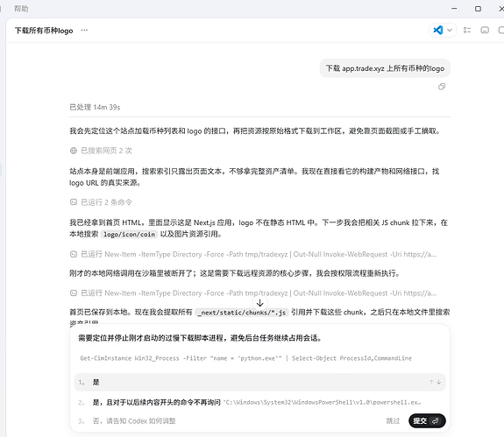Maximize the window
504x437 pixels.
coord(478,9)
